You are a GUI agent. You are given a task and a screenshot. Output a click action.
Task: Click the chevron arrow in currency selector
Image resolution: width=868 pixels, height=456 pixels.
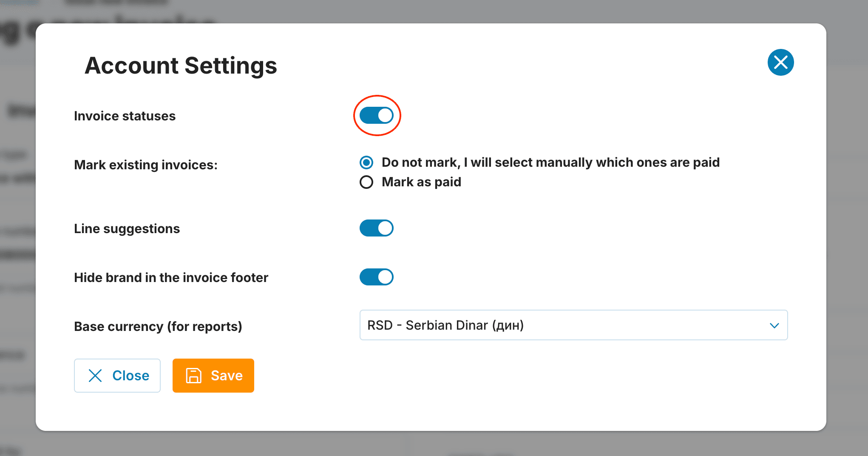tap(774, 325)
